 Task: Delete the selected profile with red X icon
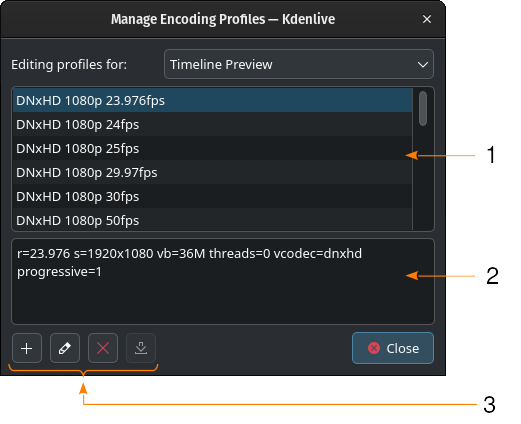click(103, 348)
